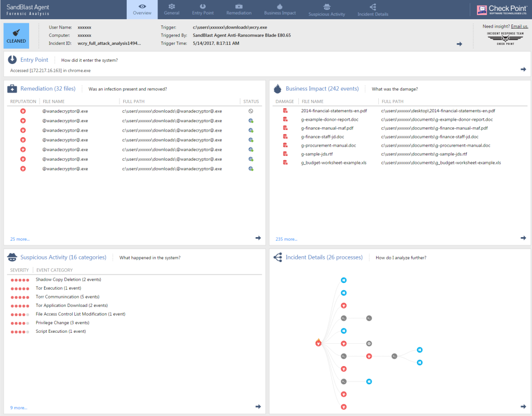Sort Remediation by STATUS column header
The image size is (532, 416).
tap(251, 101)
